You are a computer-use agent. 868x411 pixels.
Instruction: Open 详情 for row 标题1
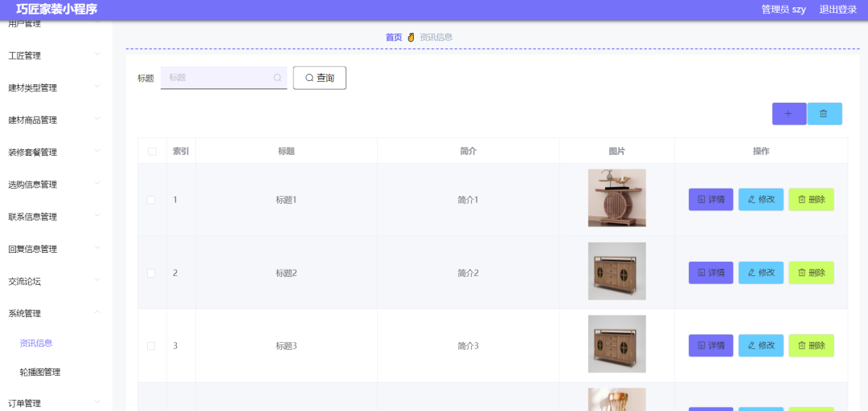point(710,200)
